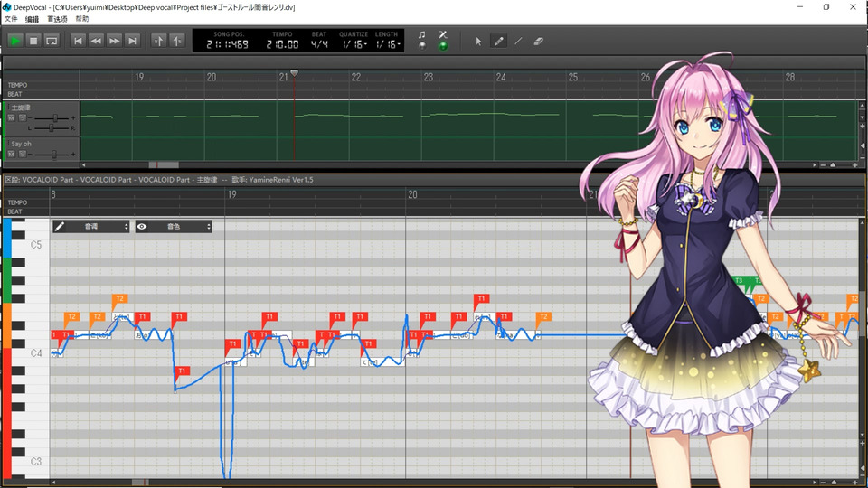Screen dimensions: 868x488
Task: Click bar 20 on the piano roll ruler
Action: click(412, 195)
